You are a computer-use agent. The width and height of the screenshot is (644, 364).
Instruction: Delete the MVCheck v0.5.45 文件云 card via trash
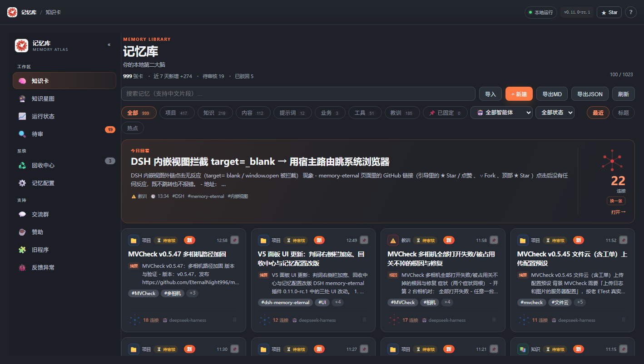[x=624, y=320]
